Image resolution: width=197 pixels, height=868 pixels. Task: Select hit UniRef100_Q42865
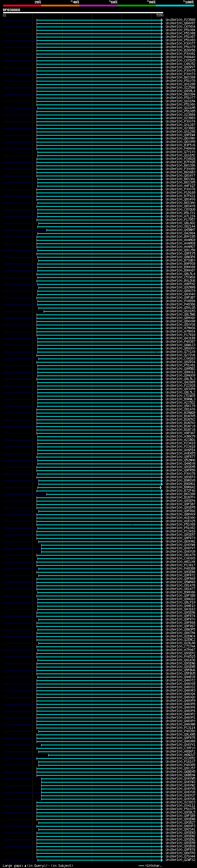click(180, 382)
